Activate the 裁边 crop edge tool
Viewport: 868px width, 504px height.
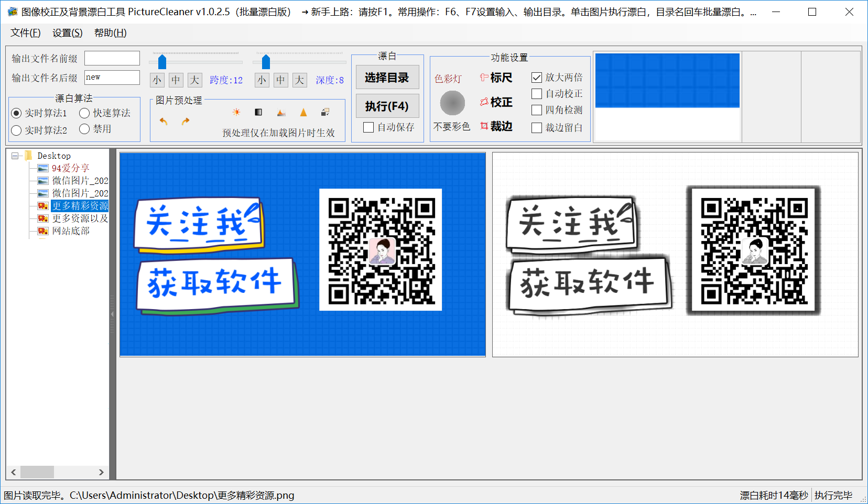click(496, 126)
